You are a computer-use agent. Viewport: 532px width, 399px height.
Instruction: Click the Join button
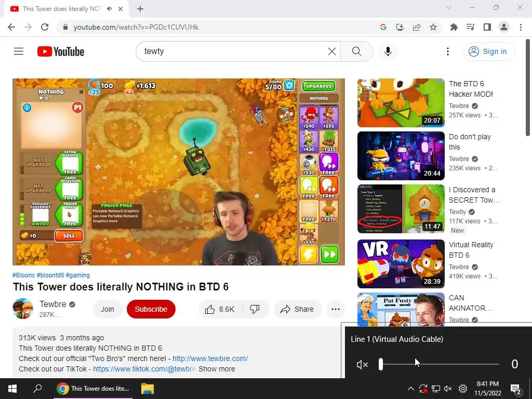point(107,309)
